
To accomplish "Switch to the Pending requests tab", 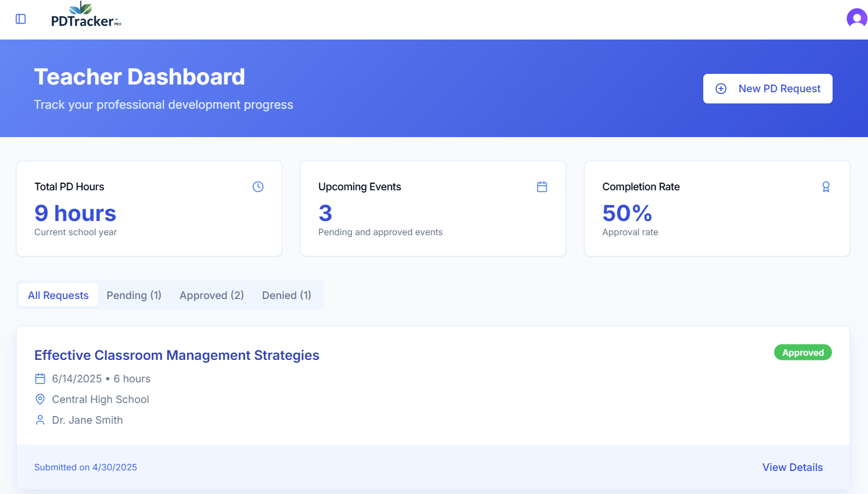I will pos(134,295).
